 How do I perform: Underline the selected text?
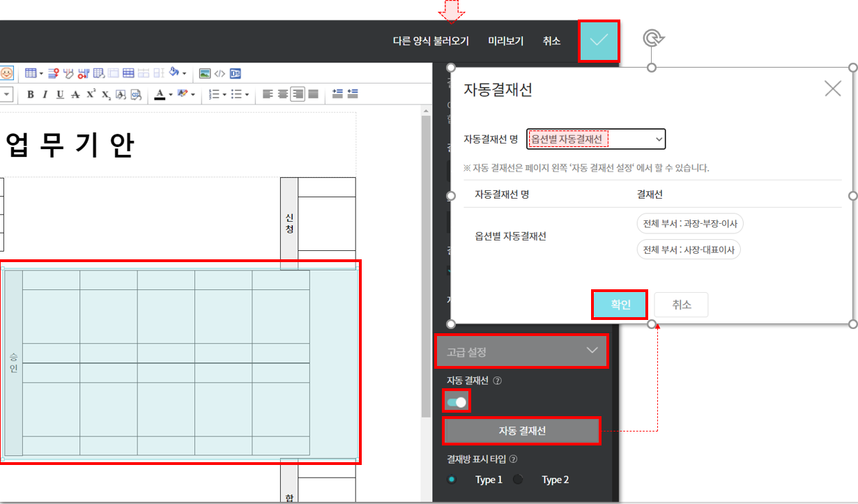point(60,95)
